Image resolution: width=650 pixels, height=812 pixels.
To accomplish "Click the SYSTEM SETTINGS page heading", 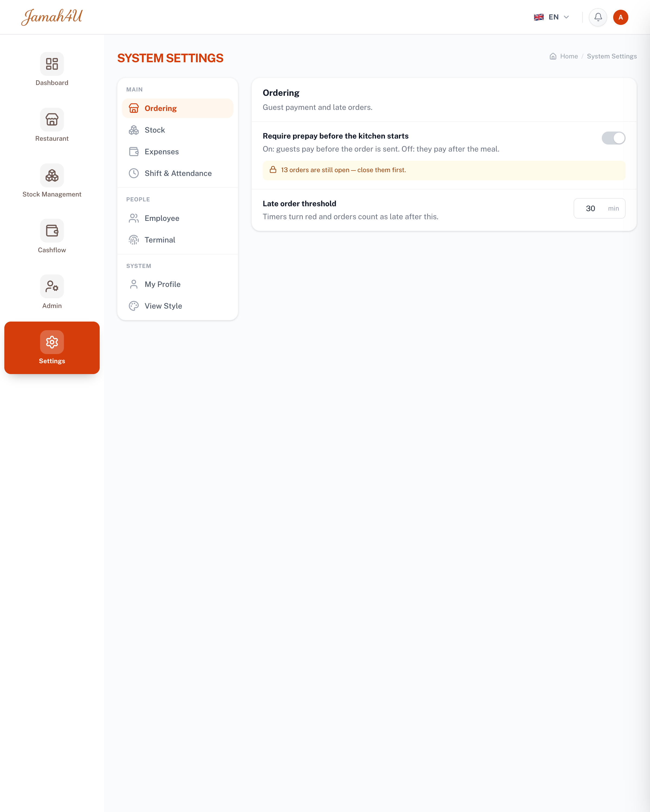I will (170, 58).
